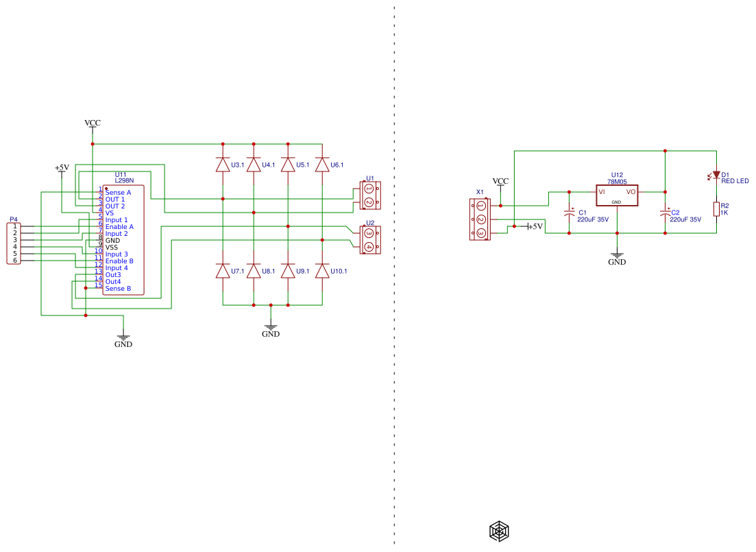Click the GND symbol under the 78M05
Image resolution: width=756 pixels, height=552 pixels.
click(x=617, y=256)
